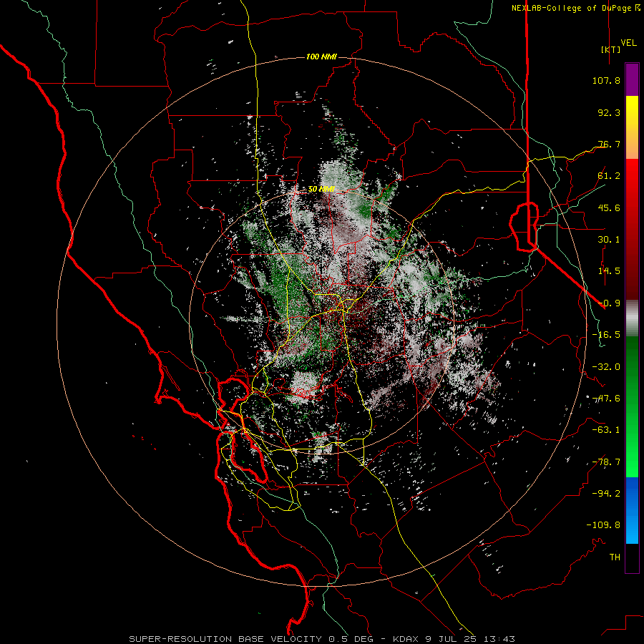Click the -63.1 legend value

(x=606, y=430)
